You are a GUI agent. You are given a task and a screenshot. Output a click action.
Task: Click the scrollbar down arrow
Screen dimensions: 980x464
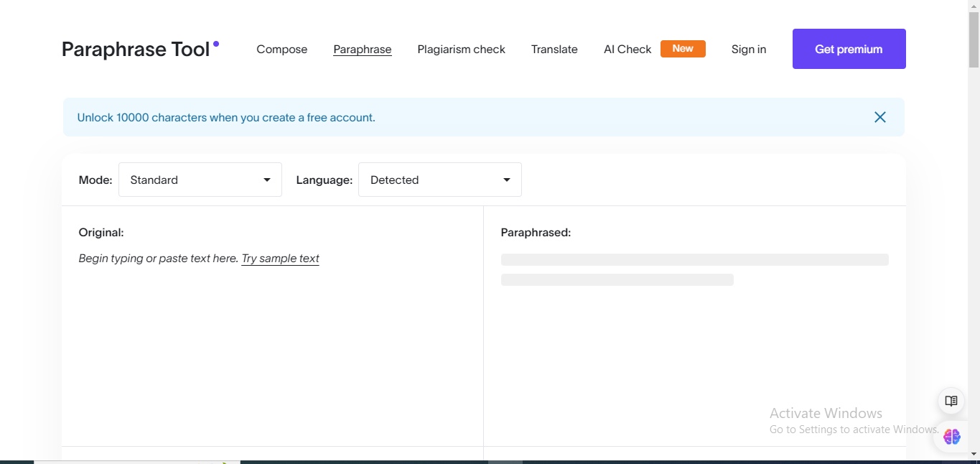tap(974, 454)
